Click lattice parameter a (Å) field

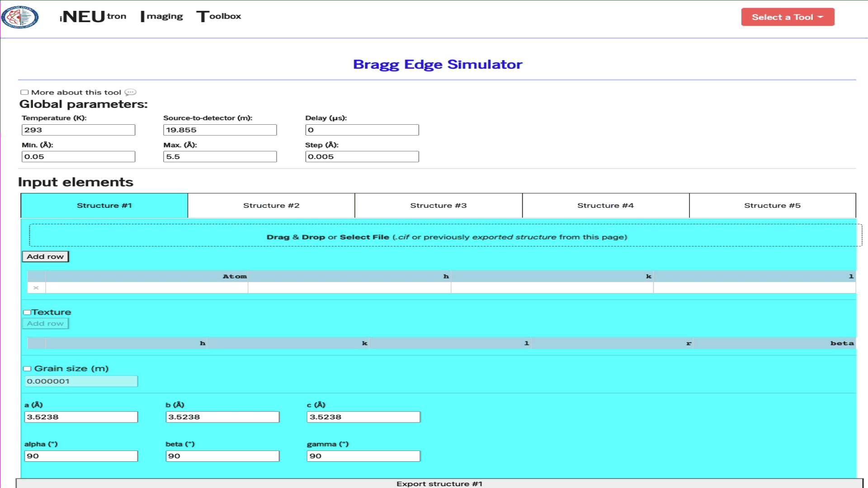(81, 417)
